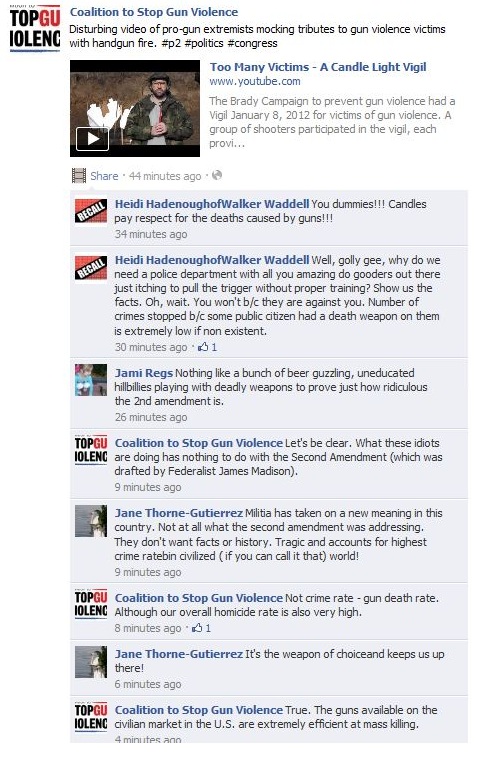477x759 pixels.
Task: Visit the www.youtube.com link
Action: [255, 81]
